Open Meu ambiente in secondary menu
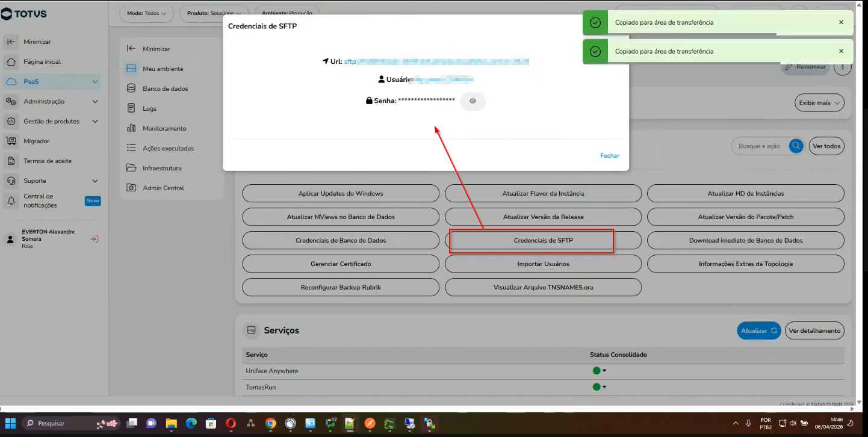 coord(163,69)
